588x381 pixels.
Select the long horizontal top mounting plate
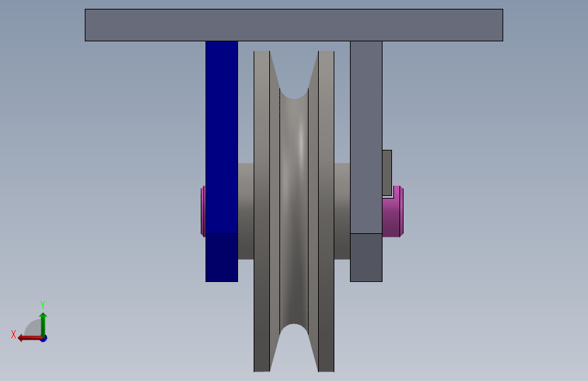click(294, 25)
